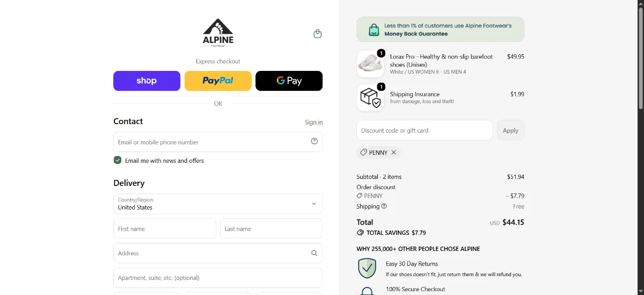Click the Lorax Pro shoe thumbnail

pos(370,64)
